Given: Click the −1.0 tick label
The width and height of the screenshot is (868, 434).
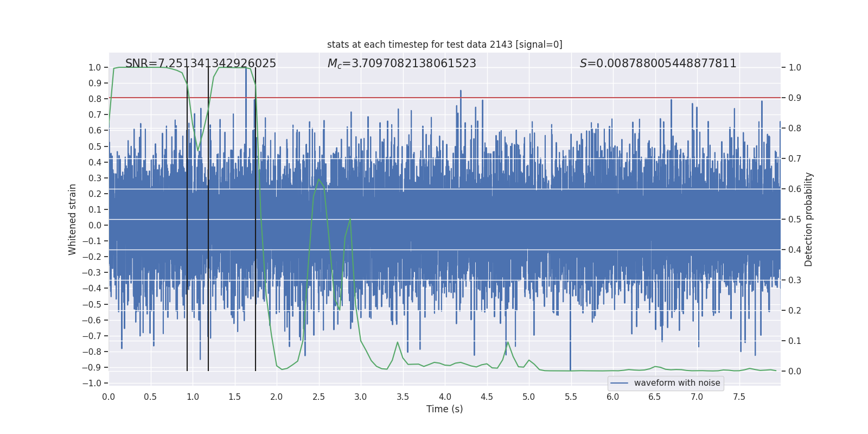Looking at the screenshot, I should point(92,383).
